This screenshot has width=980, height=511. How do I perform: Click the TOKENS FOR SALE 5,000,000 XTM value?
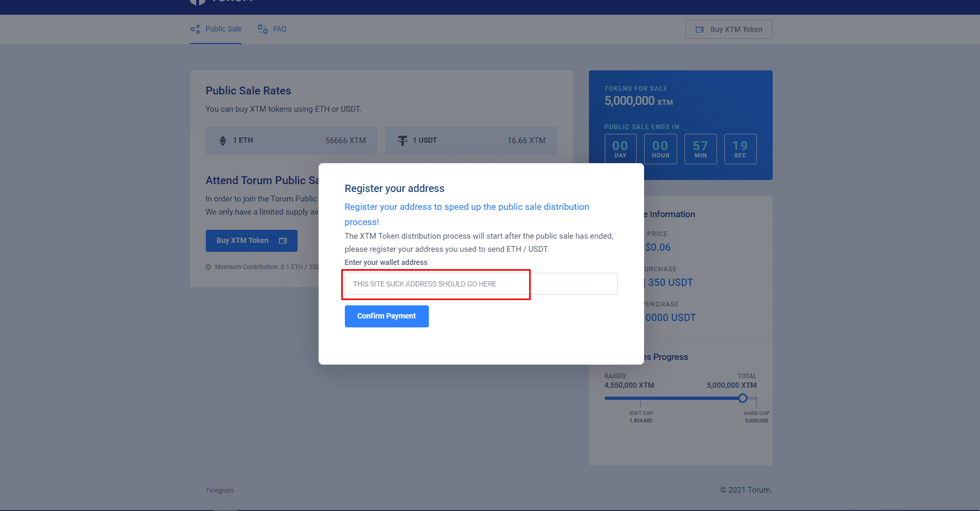[639, 101]
